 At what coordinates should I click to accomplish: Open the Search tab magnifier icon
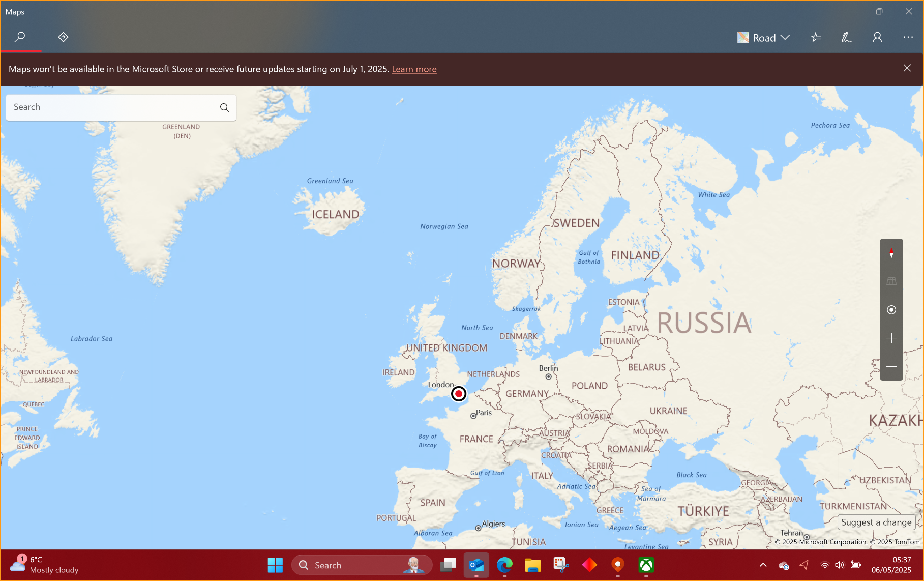(x=20, y=37)
